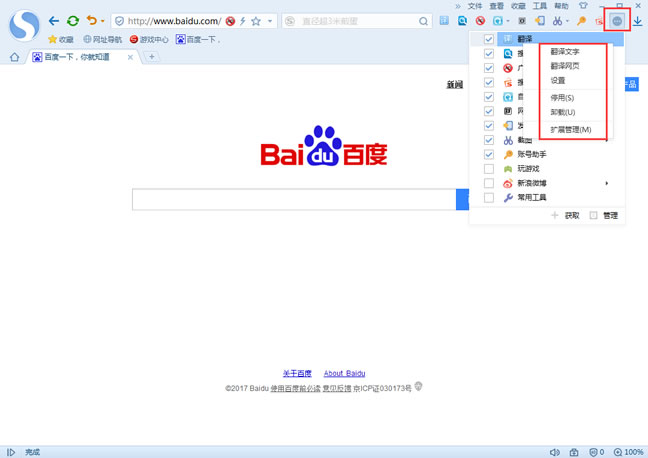Click the scissors screenshot toolbar icon
Screen dimensions: 648x458
click(x=557, y=21)
